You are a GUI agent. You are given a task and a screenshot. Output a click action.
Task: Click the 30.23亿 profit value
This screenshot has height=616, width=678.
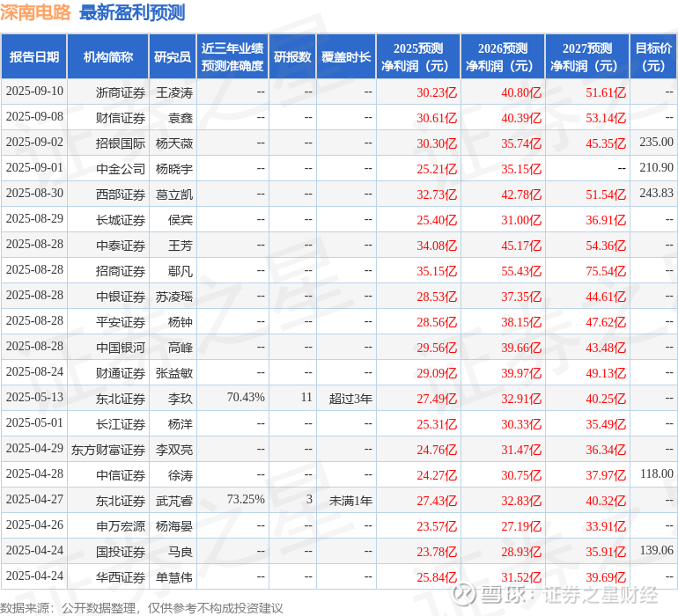click(436, 92)
